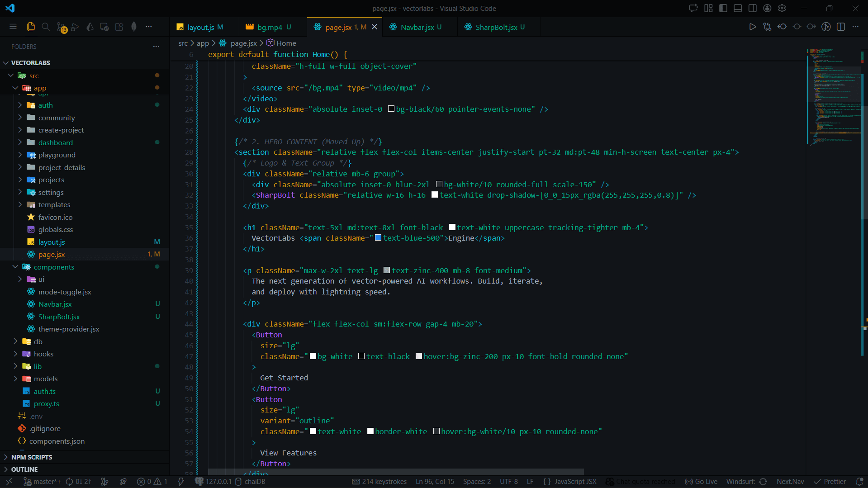868x488 pixels.
Task: Go to next change arrow icon
Action: (x=811, y=27)
